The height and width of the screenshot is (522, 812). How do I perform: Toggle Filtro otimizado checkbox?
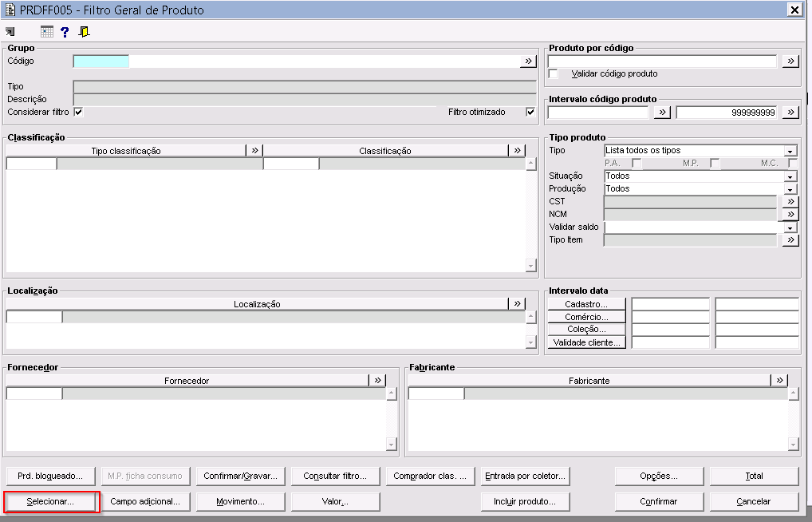coord(530,112)
